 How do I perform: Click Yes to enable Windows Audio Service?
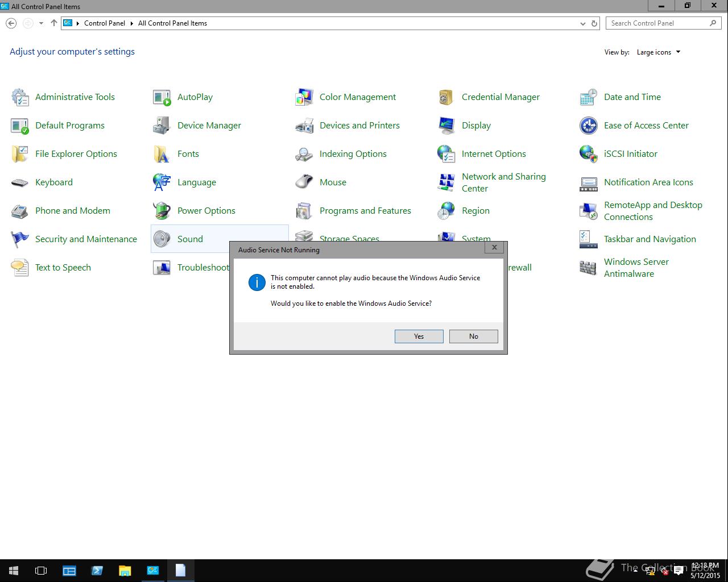click(x=419, y=336)
